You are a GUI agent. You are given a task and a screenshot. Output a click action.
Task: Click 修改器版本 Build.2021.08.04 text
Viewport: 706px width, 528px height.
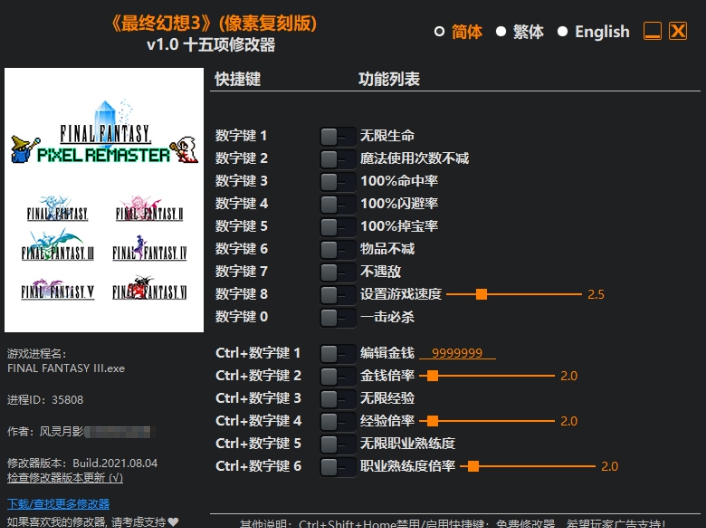tap(82, 463)
